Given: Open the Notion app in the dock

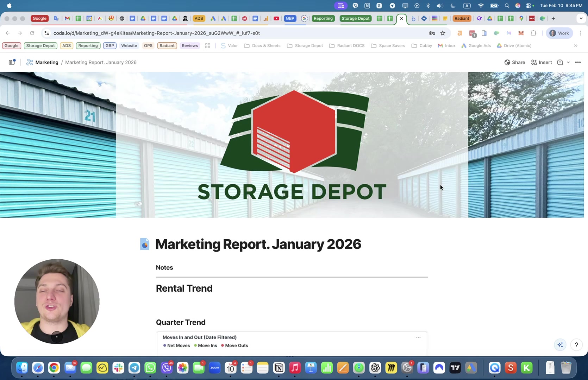Looking at the screenshot, I should 279,368.
